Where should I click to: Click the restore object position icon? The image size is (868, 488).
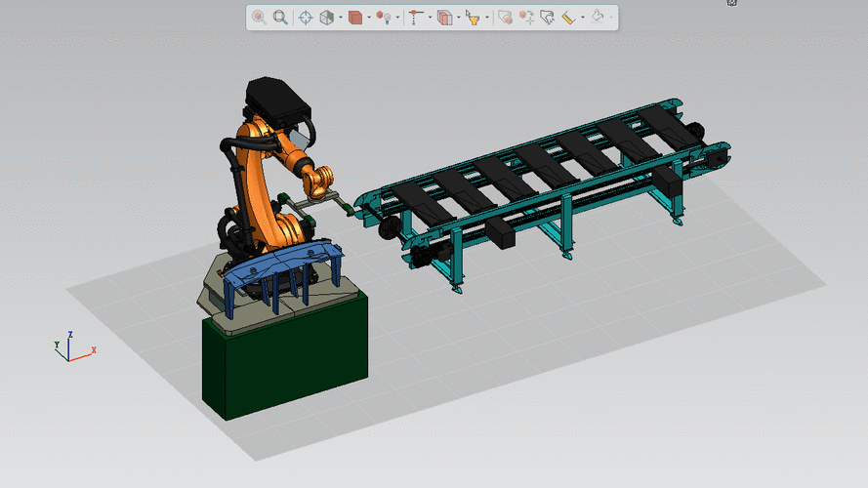548,18
